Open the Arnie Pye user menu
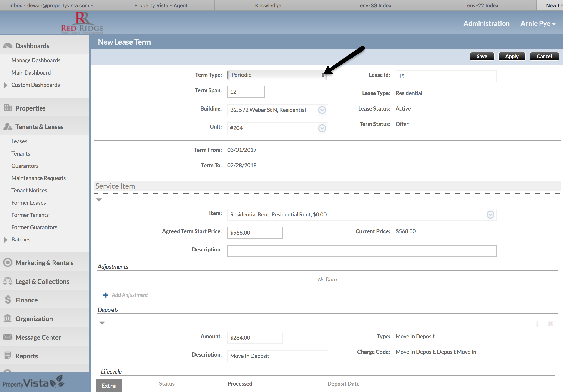563x392 pixels. coord(538,24)
